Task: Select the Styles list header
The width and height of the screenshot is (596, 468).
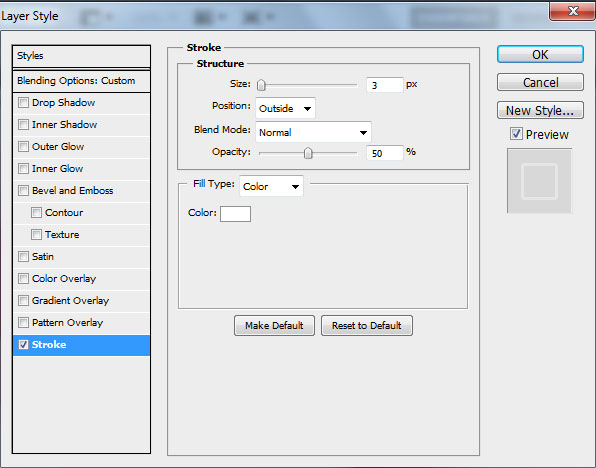Action: pos(81,56)
